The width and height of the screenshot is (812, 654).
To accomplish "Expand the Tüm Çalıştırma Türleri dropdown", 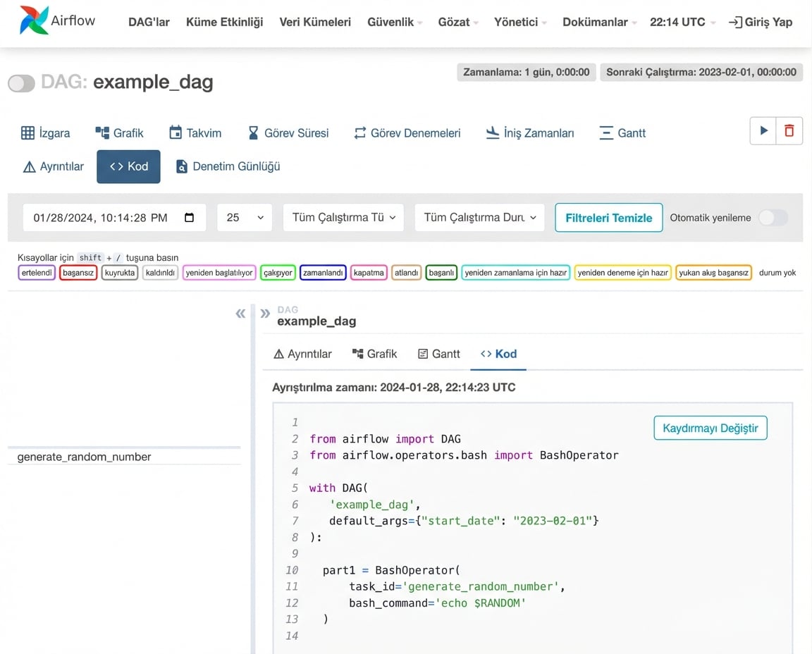I will click(x=343, y=218).
